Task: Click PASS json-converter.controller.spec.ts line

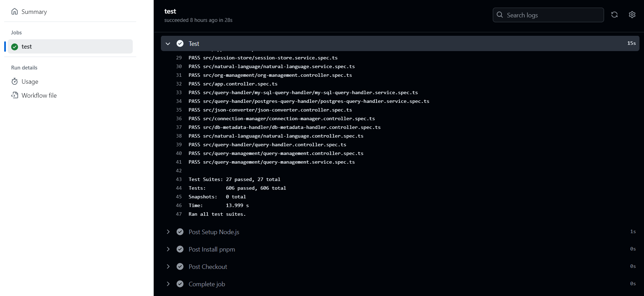Action: coord(270,110)
